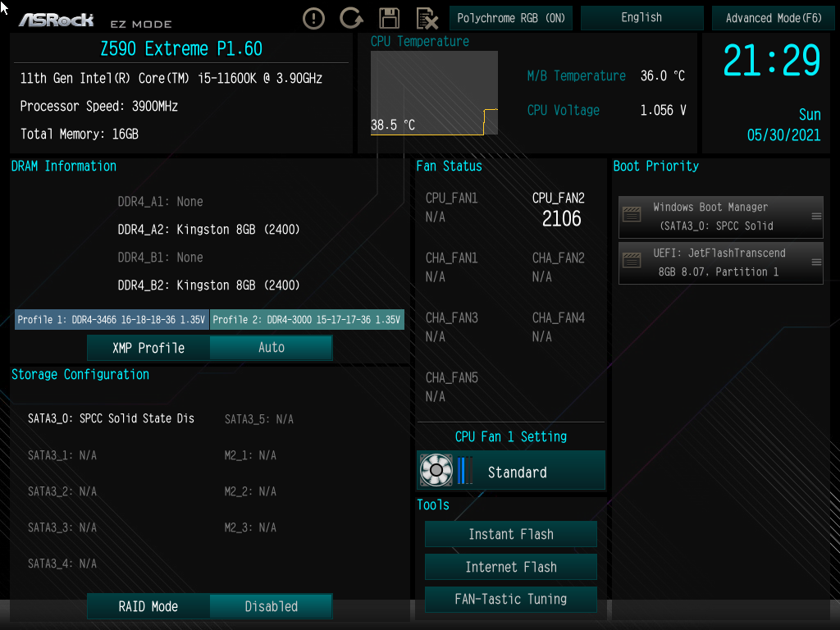Click the RAID Mode label
Image resolution: width=840 pixels, height=630 pixels.
point(148,606)
